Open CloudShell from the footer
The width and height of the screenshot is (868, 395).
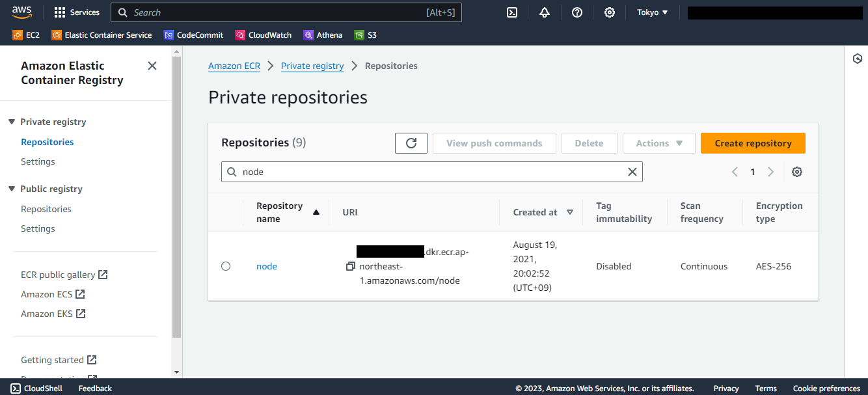pyautogui.click(x=36, y=388)
